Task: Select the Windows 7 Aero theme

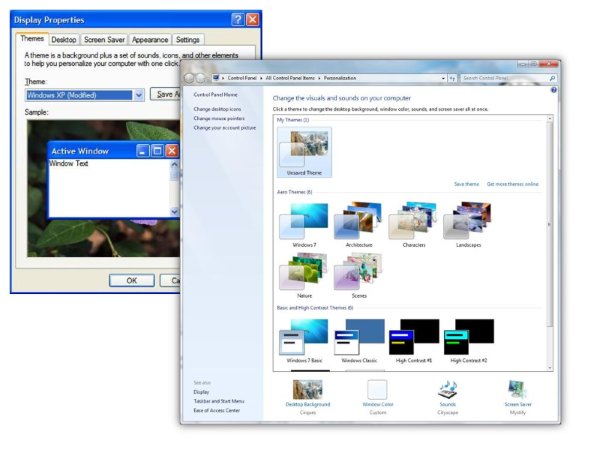Action: tap(305, 222)
